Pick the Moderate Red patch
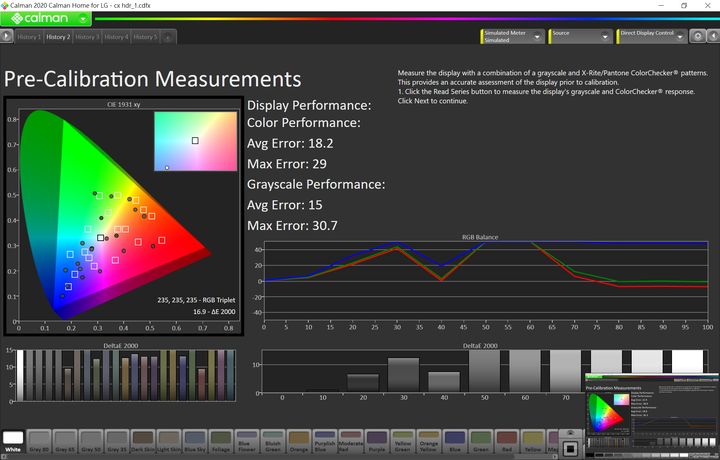The height and width of the screenshot is (460, 720). point(350,441)
